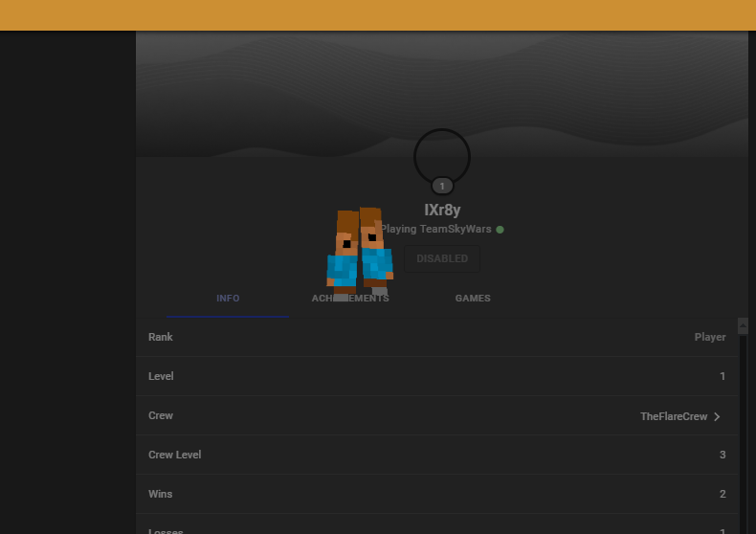Switch to the INFO tab
Viewport: 756px width, 534px height.
point(228,299)
